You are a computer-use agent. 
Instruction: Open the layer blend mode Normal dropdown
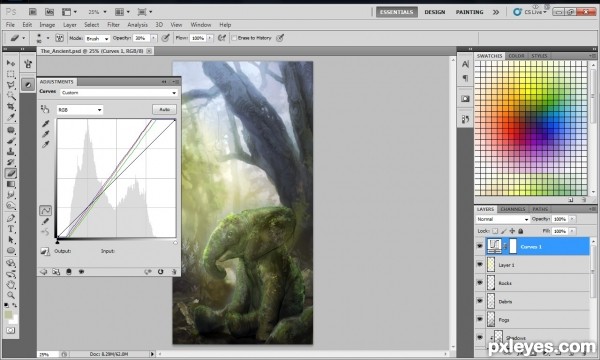[x=502, y=219]
